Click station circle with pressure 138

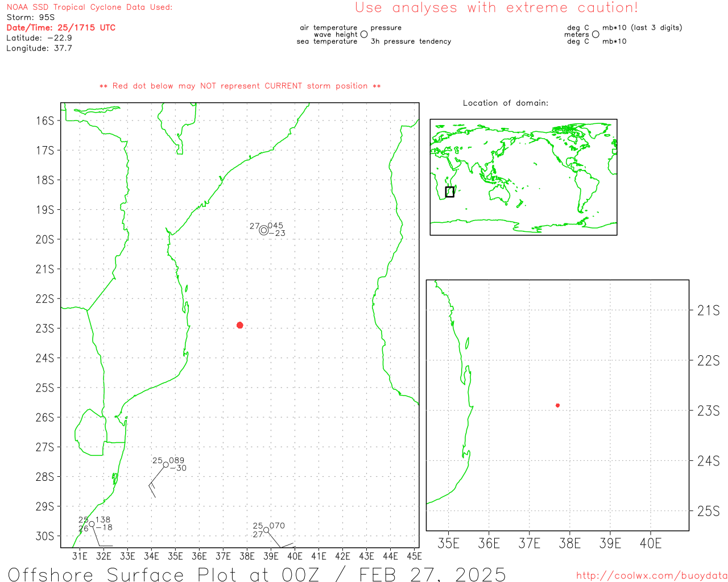point(92,524)
